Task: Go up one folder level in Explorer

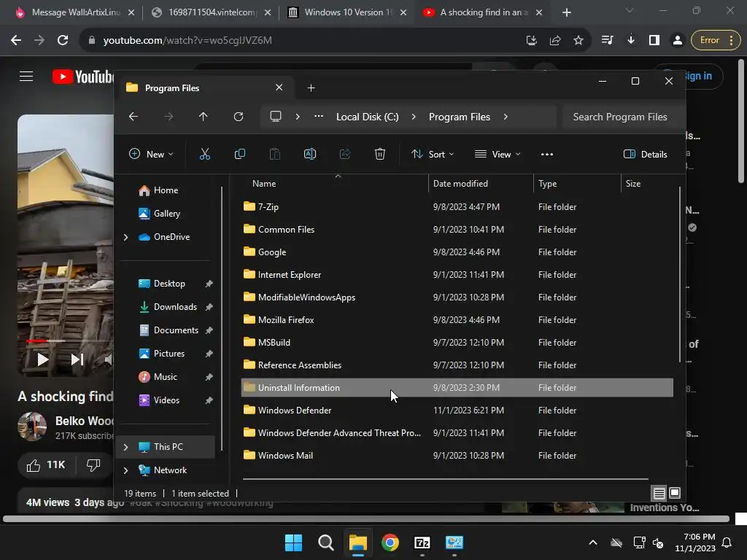Action: (204, 117)
